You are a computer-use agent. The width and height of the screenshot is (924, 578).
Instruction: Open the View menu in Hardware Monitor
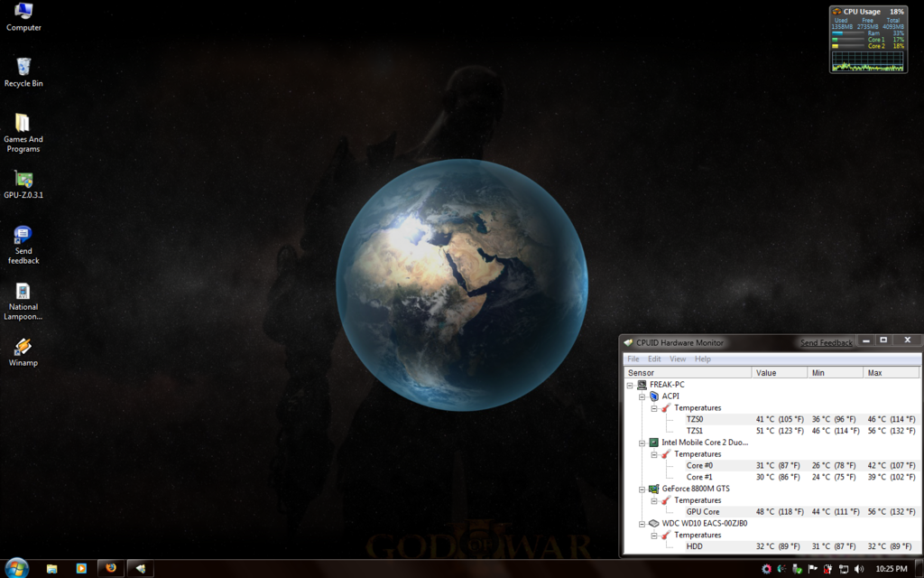point(678,359)
